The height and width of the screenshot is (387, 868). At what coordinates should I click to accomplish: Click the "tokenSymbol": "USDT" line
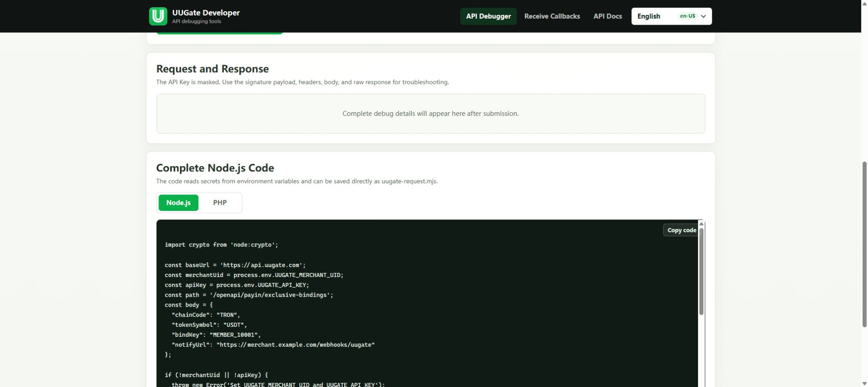(209, 325)
